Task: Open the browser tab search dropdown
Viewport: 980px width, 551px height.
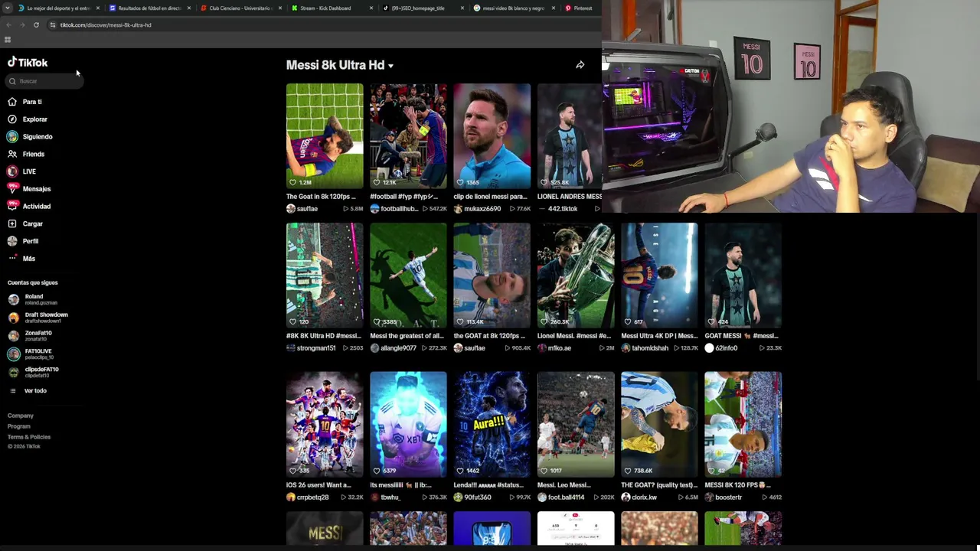Action: pos(8,8)
